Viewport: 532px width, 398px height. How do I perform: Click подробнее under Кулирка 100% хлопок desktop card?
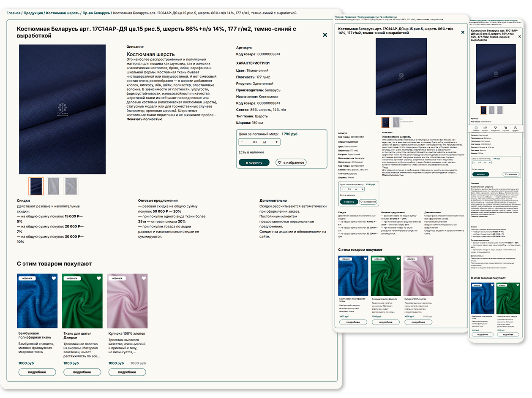(x=127, y=372)
